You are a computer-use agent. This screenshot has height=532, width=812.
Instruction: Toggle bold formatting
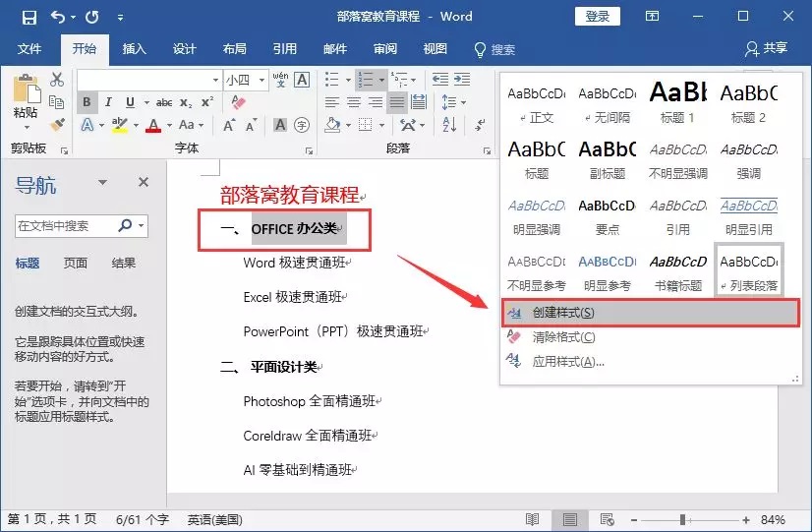click(x=87, y=102)
